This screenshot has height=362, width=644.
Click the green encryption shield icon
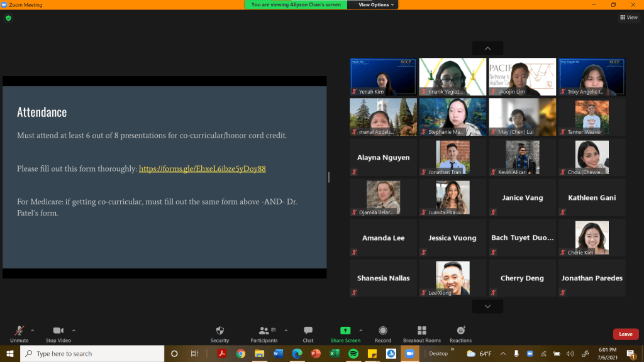point(8,18)
